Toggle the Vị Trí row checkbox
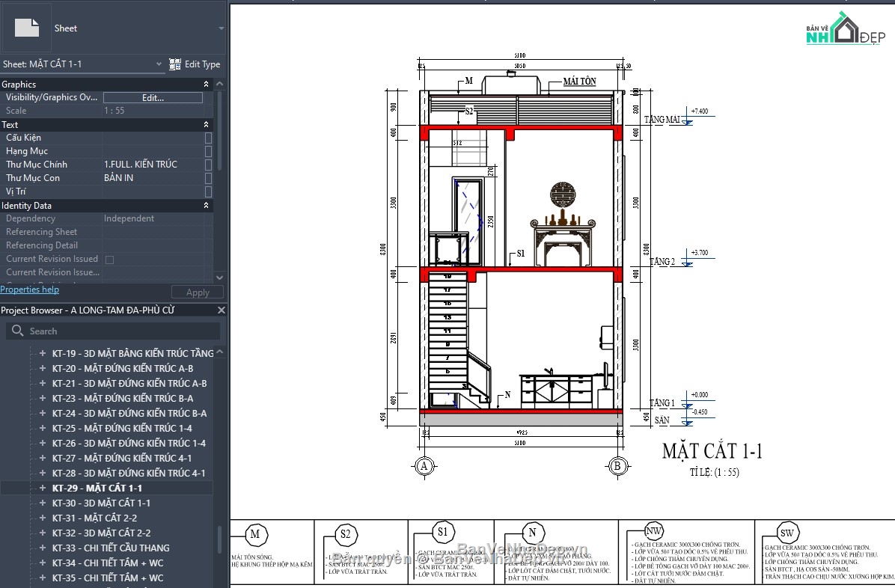 pos(208,192)
